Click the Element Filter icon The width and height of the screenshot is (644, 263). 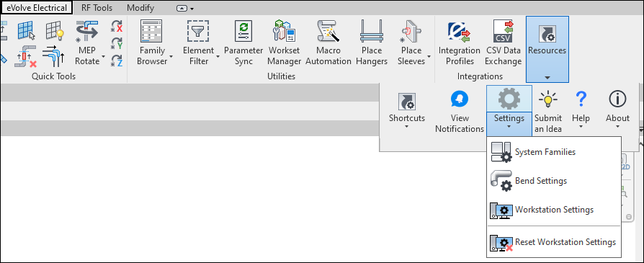click(x=198, y=31)
